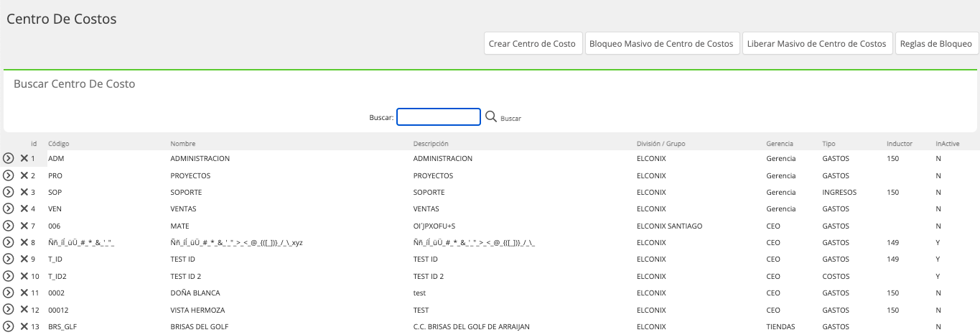Delete the PRO cost center with its X

pyautogui.click(x=24, y=175)
